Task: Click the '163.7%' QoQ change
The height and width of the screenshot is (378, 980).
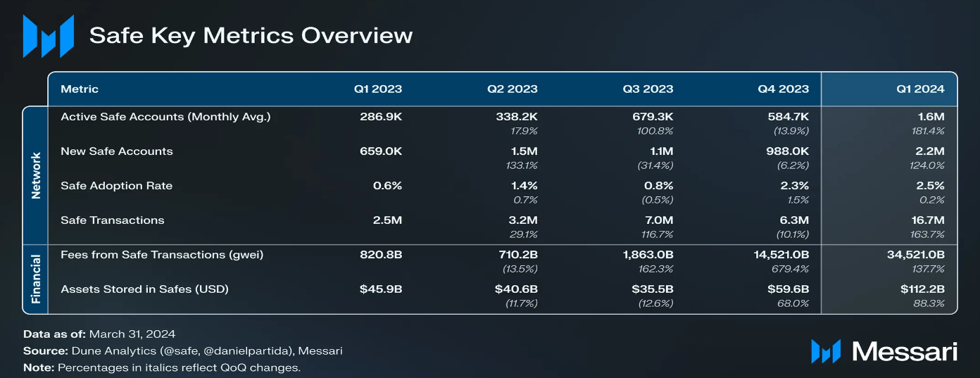Action: (x=929, y=234)
